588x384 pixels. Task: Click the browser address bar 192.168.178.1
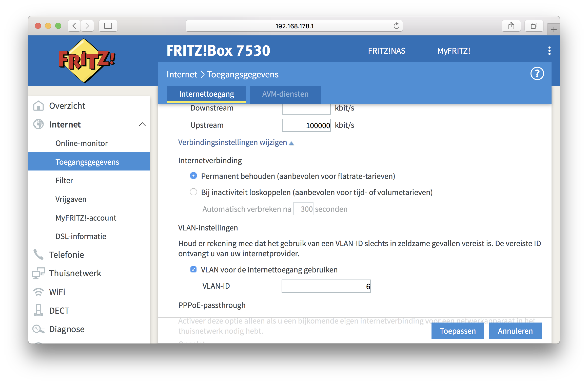pos(294,26)
